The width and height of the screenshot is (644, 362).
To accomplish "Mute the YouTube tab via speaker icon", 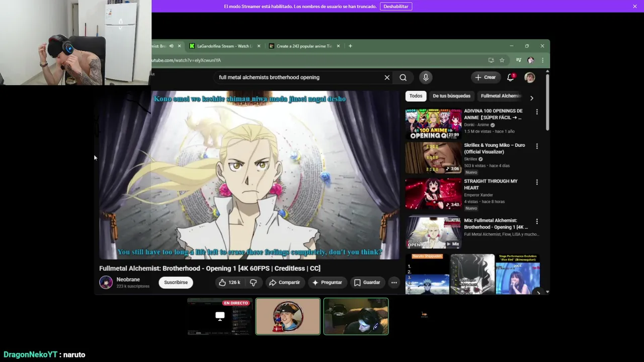I will pyautogui.click(x=171, y=46).
